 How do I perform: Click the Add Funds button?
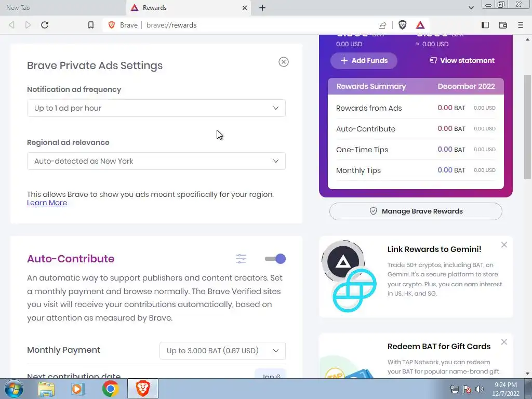[x=364, y=61]
